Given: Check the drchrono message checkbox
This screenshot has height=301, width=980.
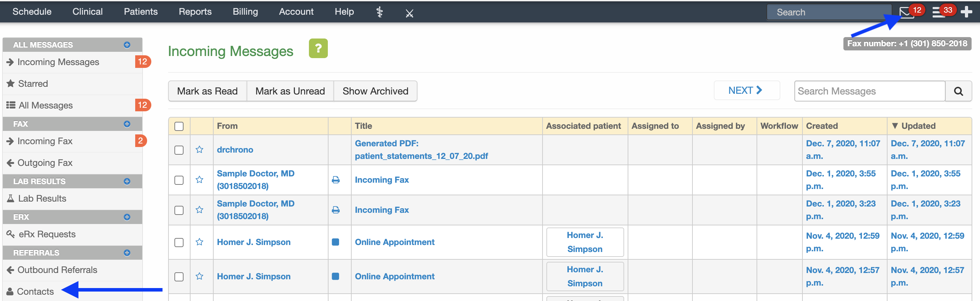Looking at the screenshot, I should click(179, 150).
